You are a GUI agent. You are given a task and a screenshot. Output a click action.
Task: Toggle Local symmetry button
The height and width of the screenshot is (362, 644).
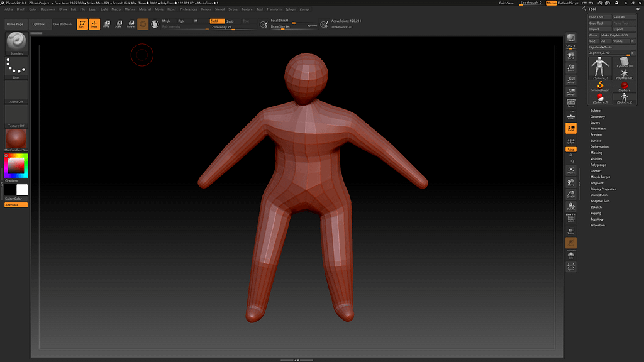[x=571, y=128]
